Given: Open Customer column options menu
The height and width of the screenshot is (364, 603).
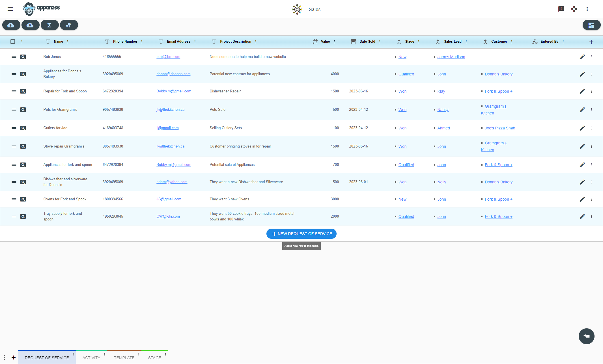Looking at the screenshot, I should (x=512, y=42).
